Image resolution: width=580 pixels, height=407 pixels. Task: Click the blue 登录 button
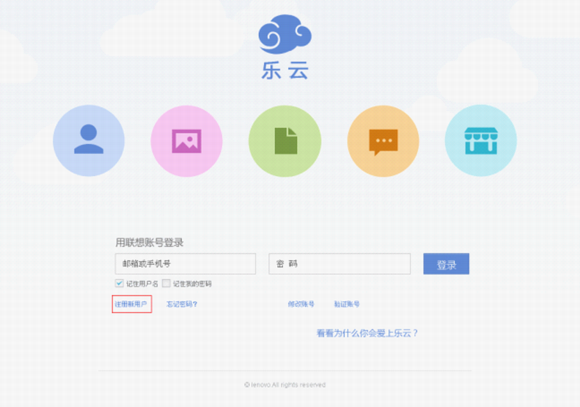pyautogui.click(x=446, y=264)
